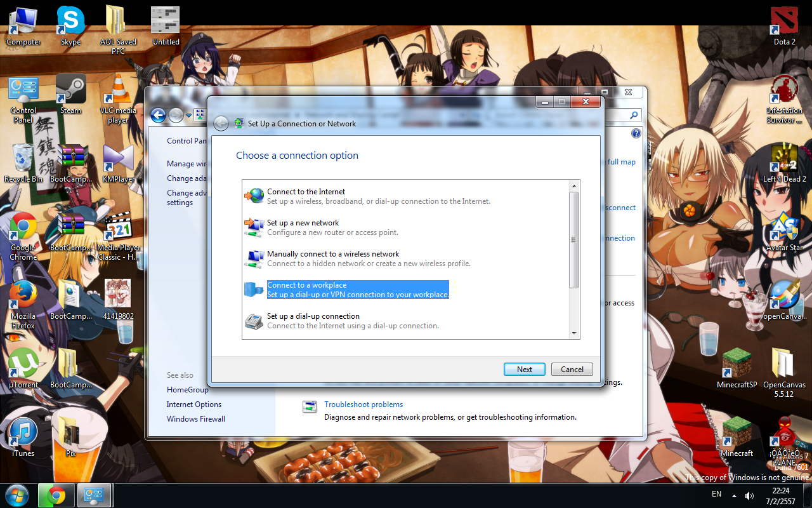Click the connection list scrollbar thumb

tap(574, 239)
